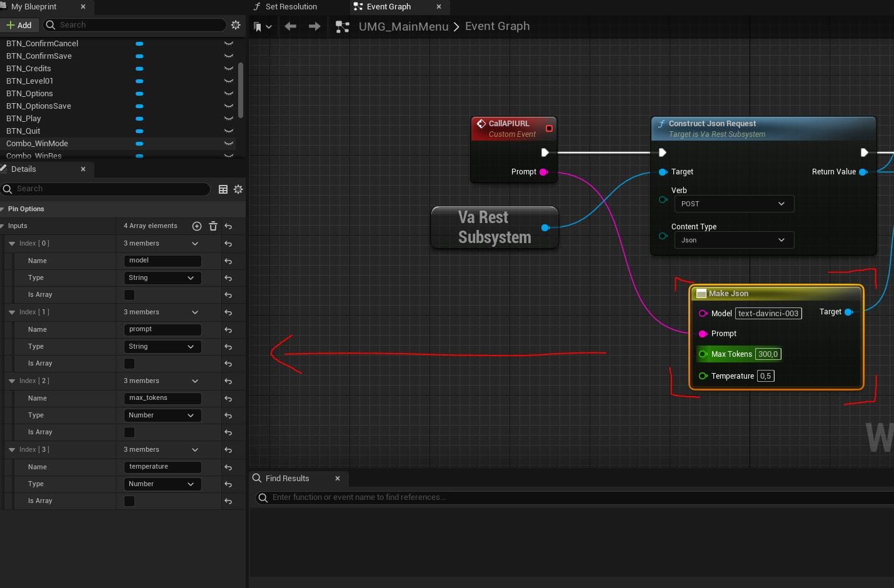Open the Content Type Json dropdown

pyautogui.click(x=733, y=240)
